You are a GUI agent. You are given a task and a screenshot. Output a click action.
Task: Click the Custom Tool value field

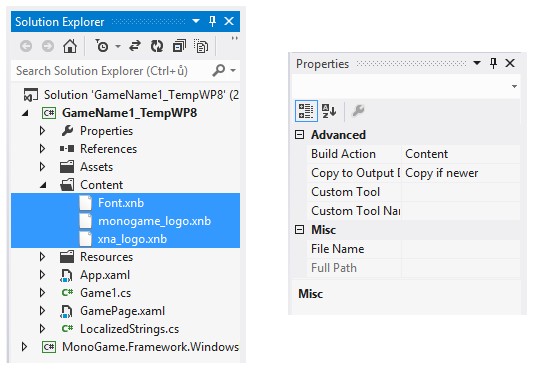tap(461, 192)
